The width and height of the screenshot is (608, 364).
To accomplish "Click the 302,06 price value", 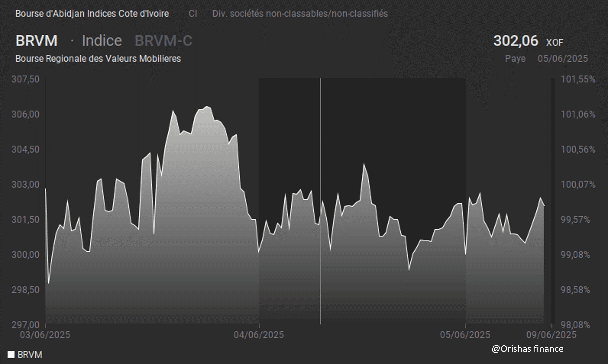I will pos(516,40).
